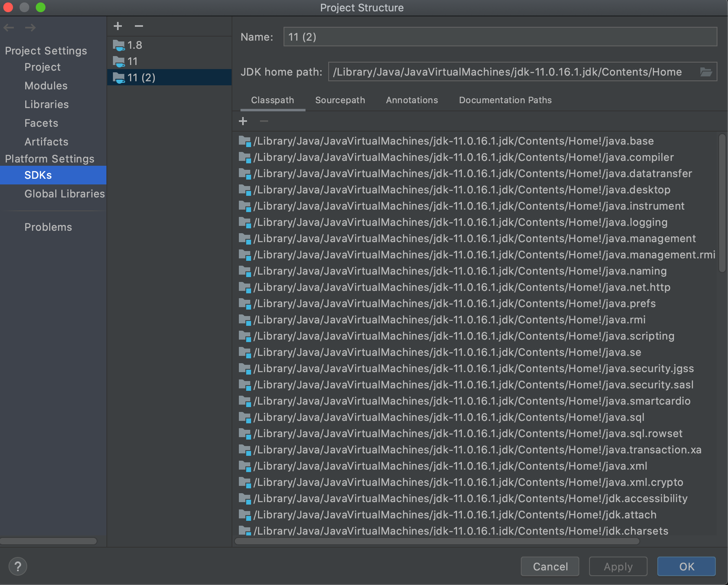Click the folder icon of jdk.attach entry
The height and width of the screenshot is (585, 728).
245,515
